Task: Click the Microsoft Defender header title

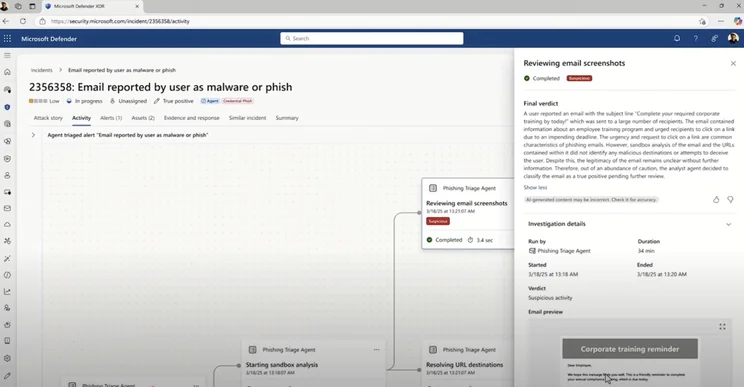Action: point(49,39)
